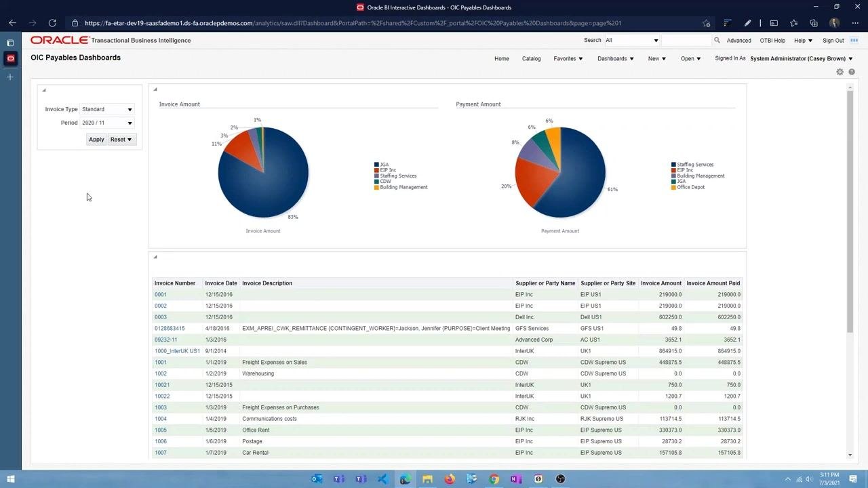The image size is (868, 488).
Task: Open the Signed In As user dropdown
Action: click(x=802, y=59)
